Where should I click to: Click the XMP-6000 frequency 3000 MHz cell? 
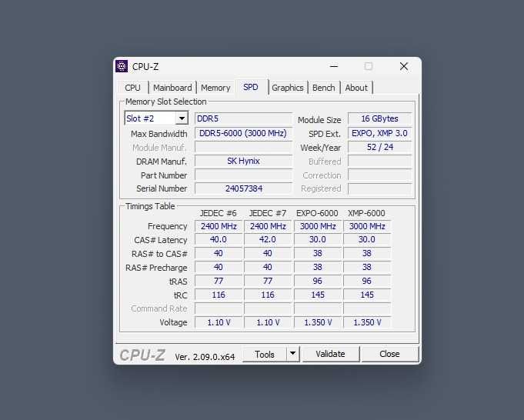pyautogui.click(x=367, y=226)
